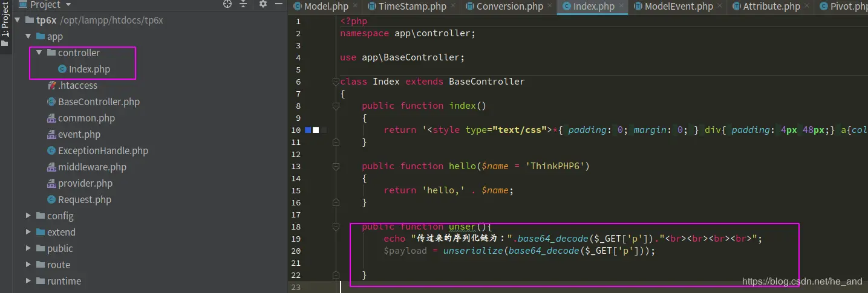The image size is (868, 293).
Task: Click the blue color swatch at line 10
Action: (x=308, y=130)
